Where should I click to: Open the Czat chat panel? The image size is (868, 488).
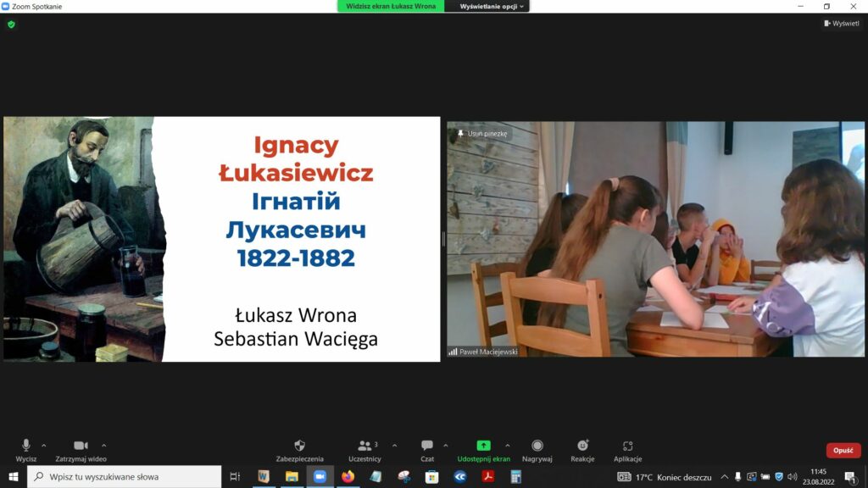pyautogui.click(x=427, y=448)
